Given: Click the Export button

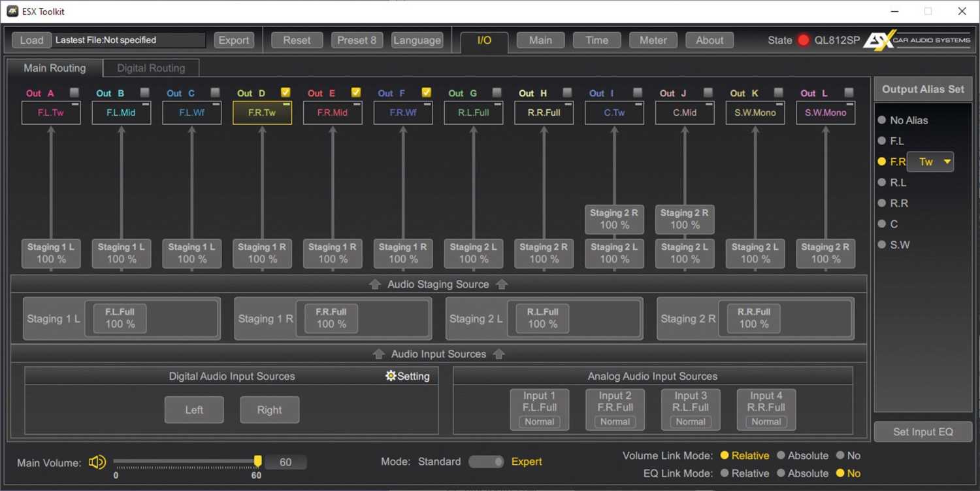Looking at the screenshot, I should coord(233,40).
